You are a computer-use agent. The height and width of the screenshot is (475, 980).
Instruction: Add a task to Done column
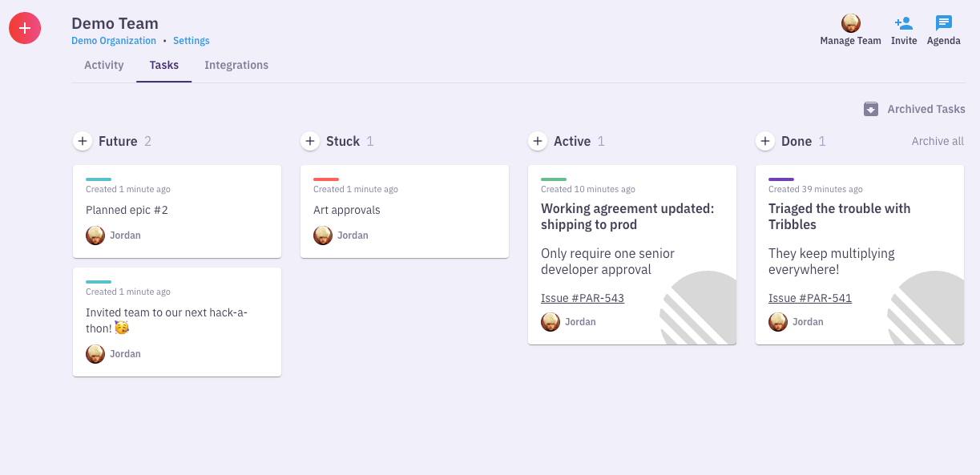click(x=765, y=141)
